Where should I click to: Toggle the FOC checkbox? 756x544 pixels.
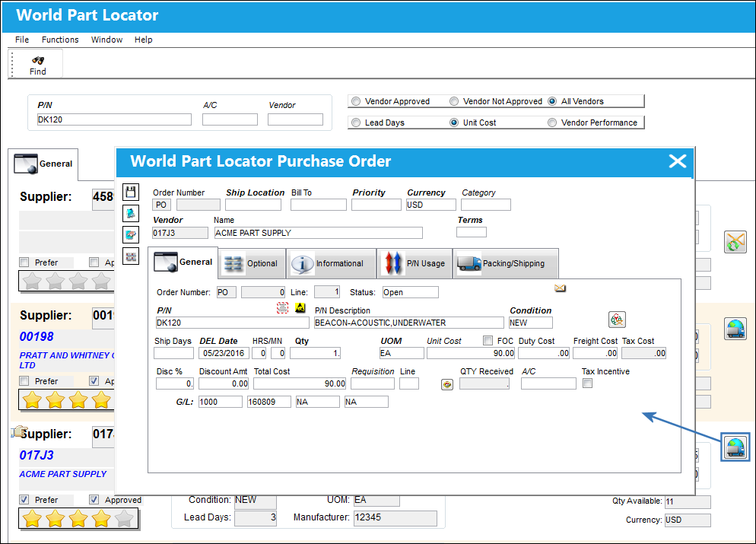tap(488, 341)
